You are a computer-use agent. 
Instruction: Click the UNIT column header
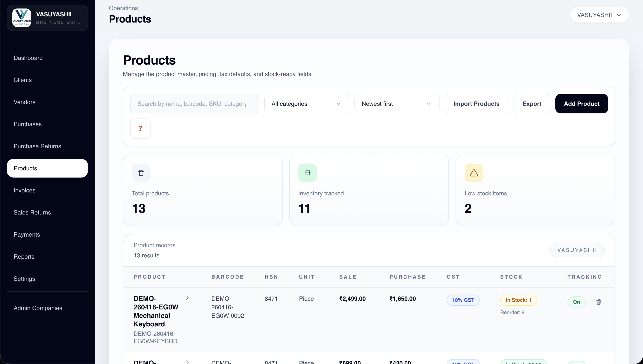pyautogui.click(x=307, y=277)
